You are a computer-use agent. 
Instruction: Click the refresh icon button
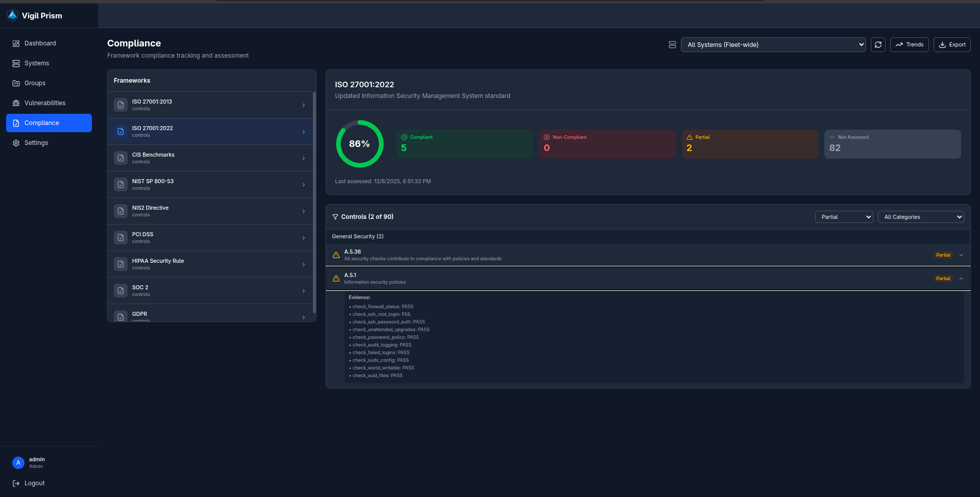878,45
